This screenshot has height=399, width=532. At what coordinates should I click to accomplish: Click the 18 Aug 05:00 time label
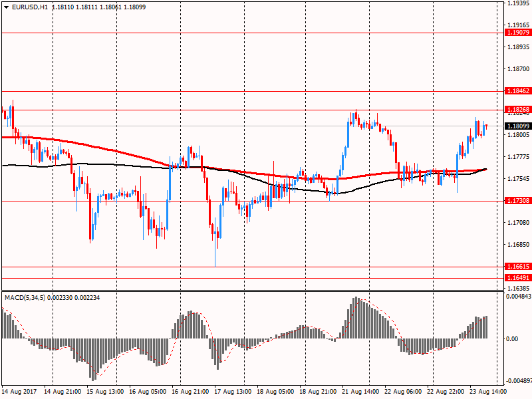pyautogui.click(x=275, y=392)
